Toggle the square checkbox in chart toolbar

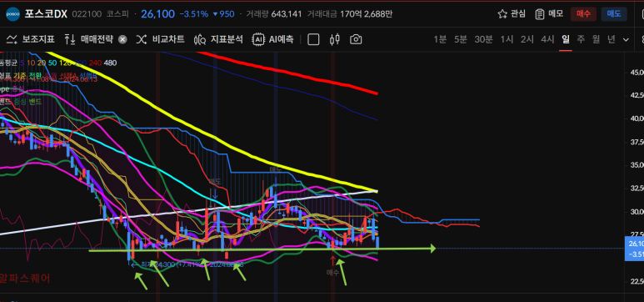click(313, 39)
